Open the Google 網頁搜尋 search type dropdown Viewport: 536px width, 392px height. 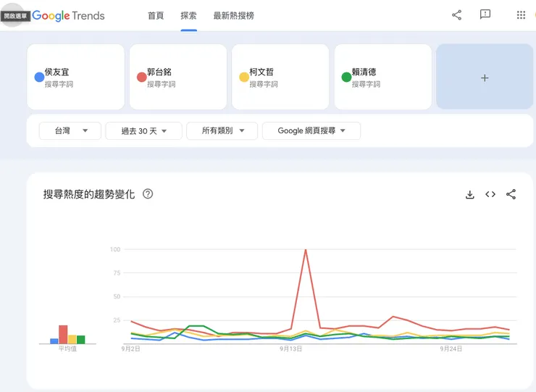coord(311,130)
